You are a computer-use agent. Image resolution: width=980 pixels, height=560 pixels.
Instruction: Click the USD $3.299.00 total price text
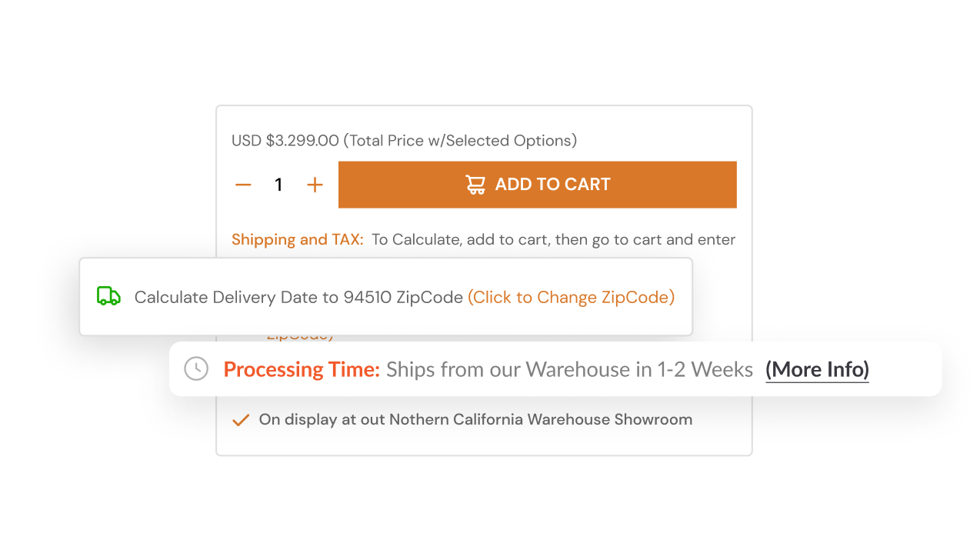285,141
